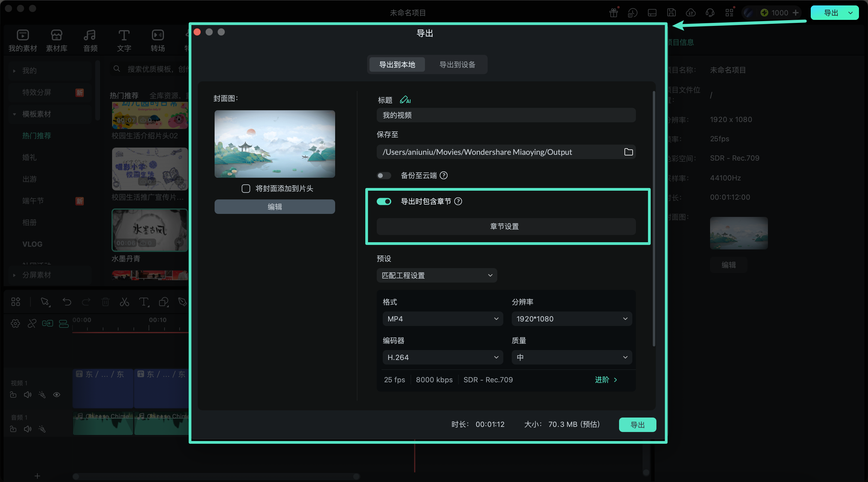Screen dimensions: 868x482
Task: Select the text T tool in timeline toolbar
Action: 144,302
